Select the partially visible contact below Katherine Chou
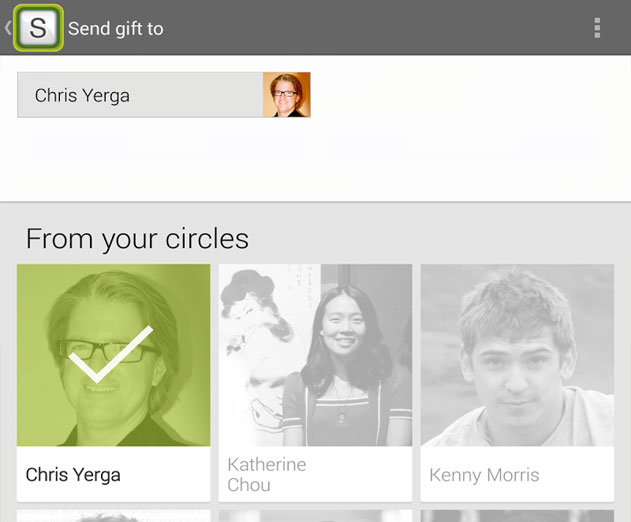 (315, 516)
